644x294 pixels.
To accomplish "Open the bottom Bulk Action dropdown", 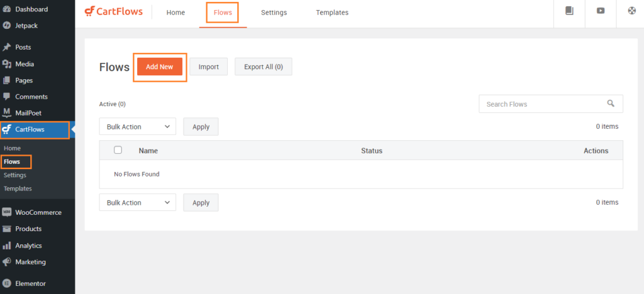I will (138, 202).
